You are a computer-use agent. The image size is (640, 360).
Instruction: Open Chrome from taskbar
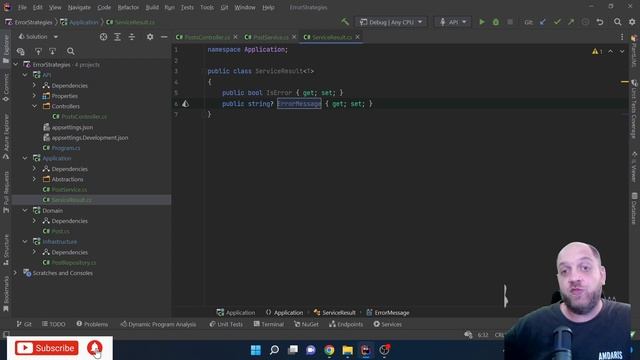pyautogui.click(x=329, y=350)
